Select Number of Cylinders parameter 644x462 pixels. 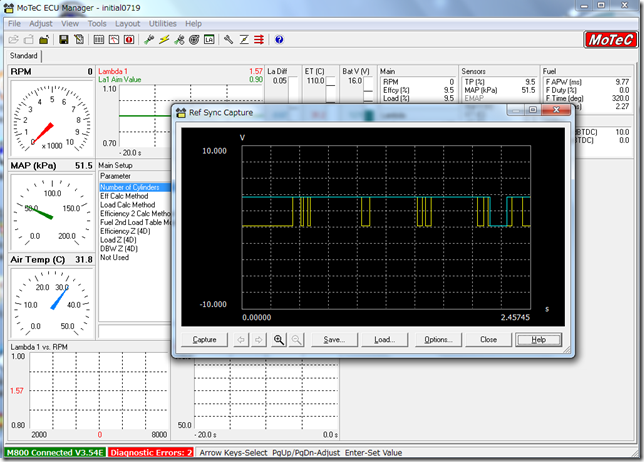(135, 187)
